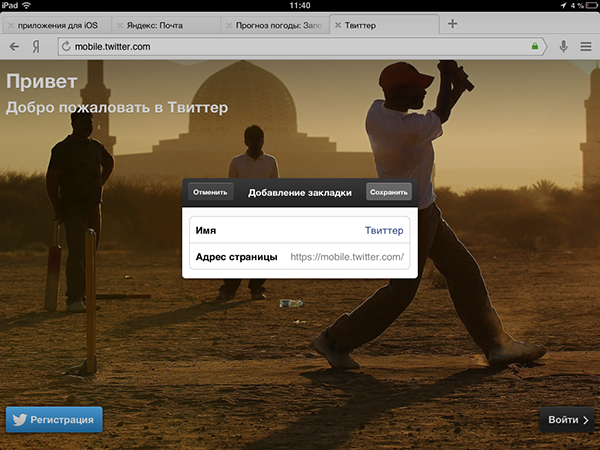Image resolution: width=600 pixels, height=450 pixels.
Task: Close the "Твиттер" tab
Action: 338,25
